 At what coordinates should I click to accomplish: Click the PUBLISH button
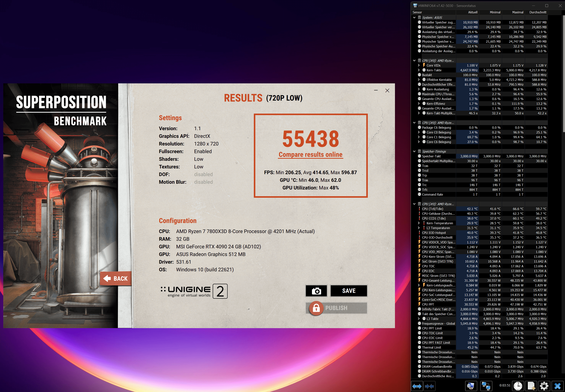[336, 308]
